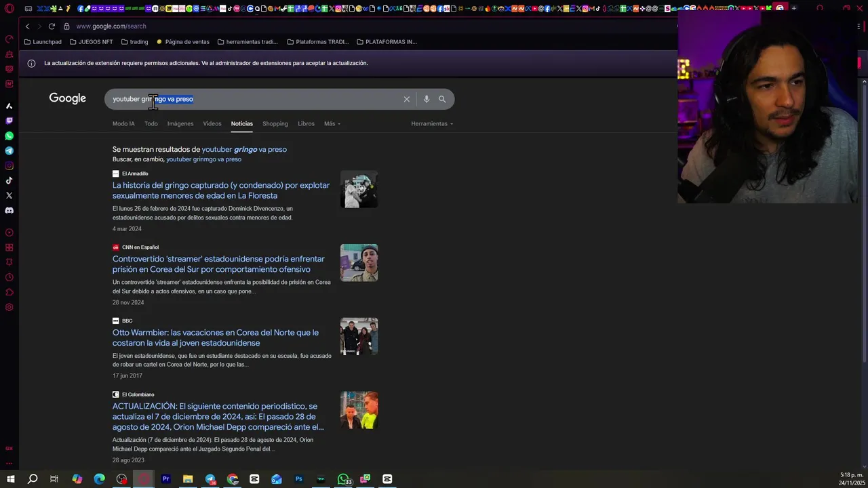The height and width of the screenshot is (488, 868).
Task: Open the trading bookmarks folder
Action: [134, 42]
